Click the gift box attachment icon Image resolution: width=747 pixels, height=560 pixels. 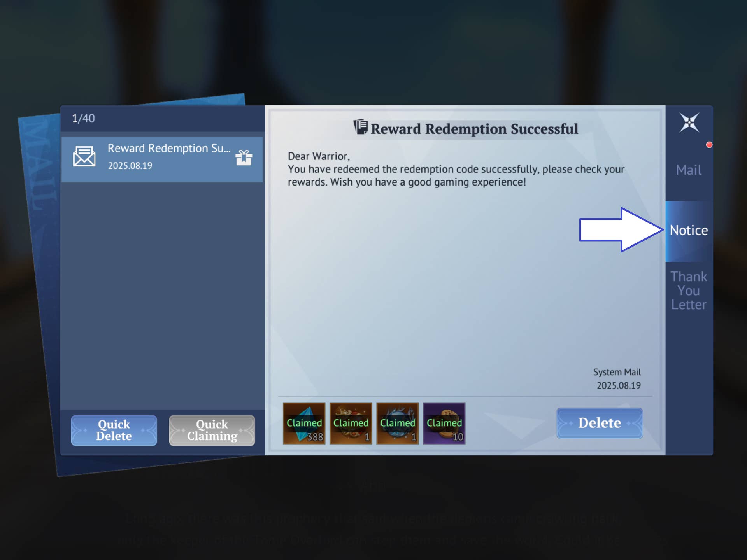244,157
